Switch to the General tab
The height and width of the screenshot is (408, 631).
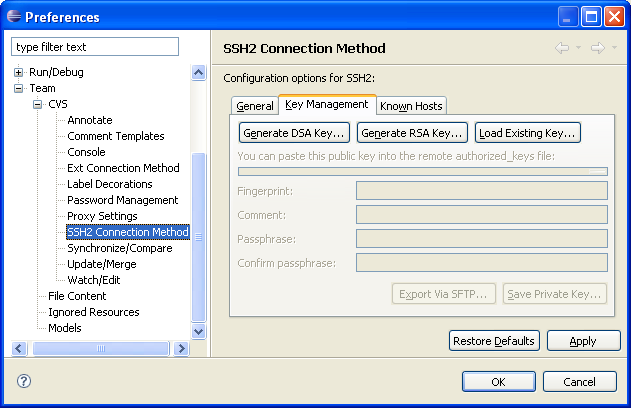tap(255, 106)
